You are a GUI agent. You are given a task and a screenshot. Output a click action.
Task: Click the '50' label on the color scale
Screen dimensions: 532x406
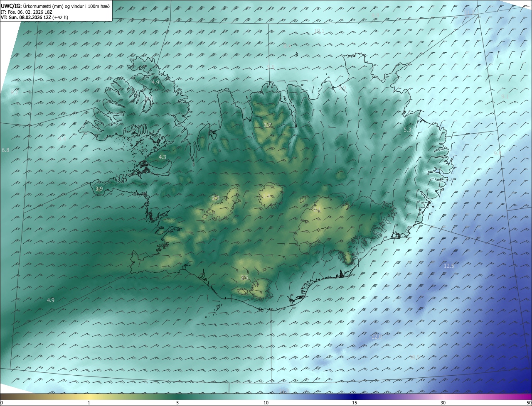pyautogui.click(x=529, y=403)
